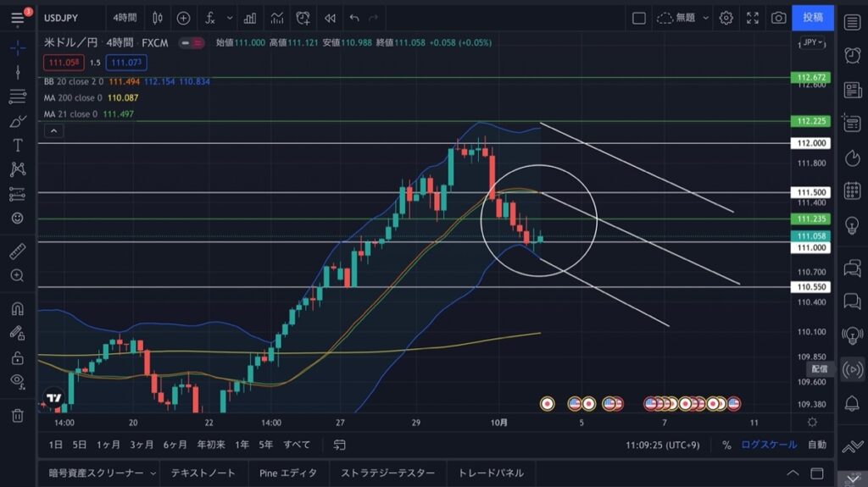Expand the bottom panel with up chevron
Image resolution: width=868 pixels, height=487 pixels.
tap(793, 473)
